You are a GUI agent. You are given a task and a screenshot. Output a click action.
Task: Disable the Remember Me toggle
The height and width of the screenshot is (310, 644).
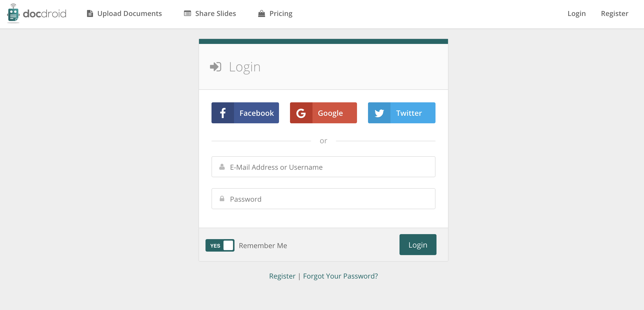(220, 245)
